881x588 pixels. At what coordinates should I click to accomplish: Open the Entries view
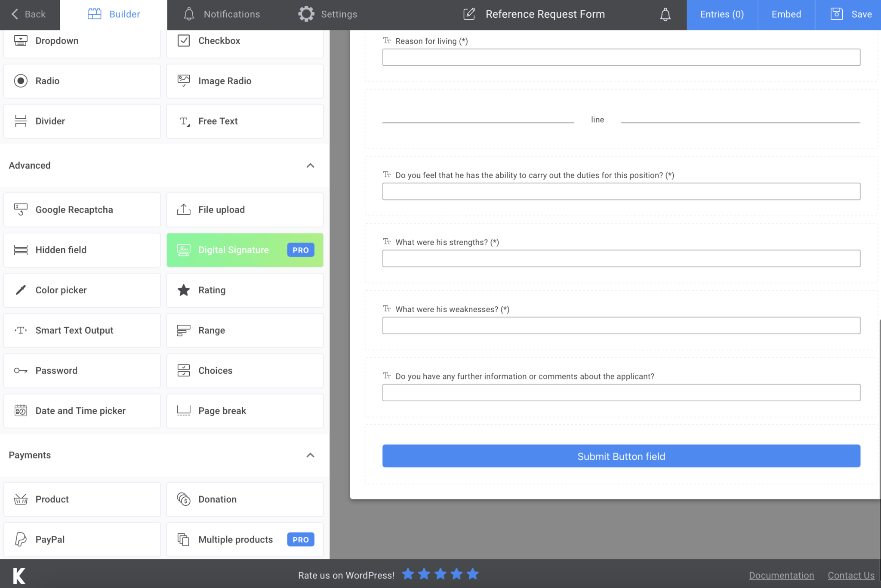pyautogui.click(x=721, y=14)
